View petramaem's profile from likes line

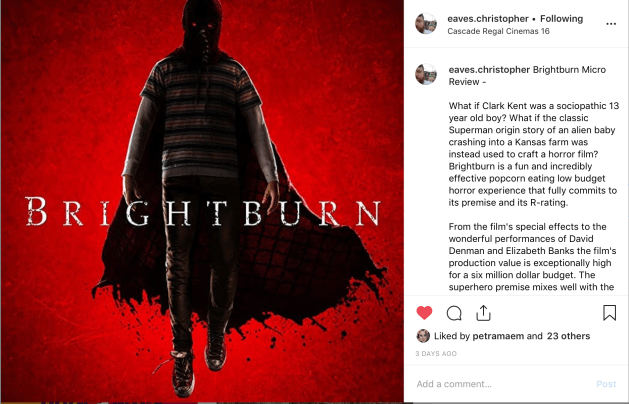[x=498, y=336]
